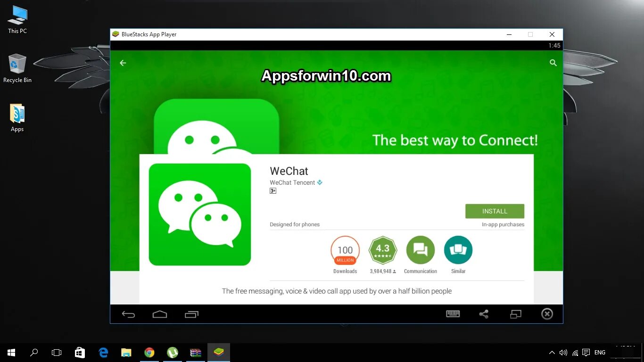
Task: Open uTorrent from the taskbar
Action: [172, 353]
